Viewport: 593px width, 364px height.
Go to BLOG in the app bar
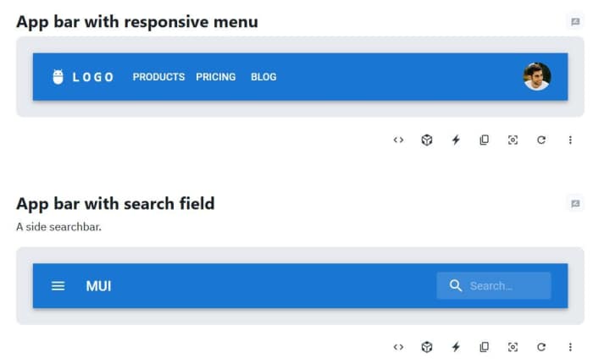tap(263, 77)
